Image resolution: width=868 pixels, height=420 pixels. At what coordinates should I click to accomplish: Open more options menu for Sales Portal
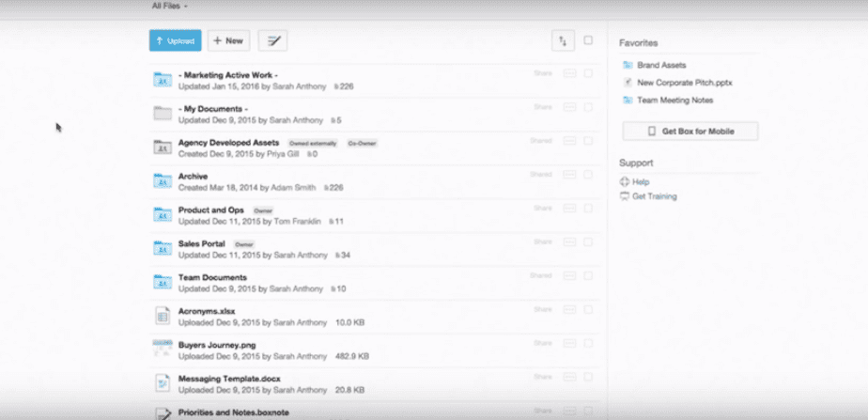tap(569, 242)
